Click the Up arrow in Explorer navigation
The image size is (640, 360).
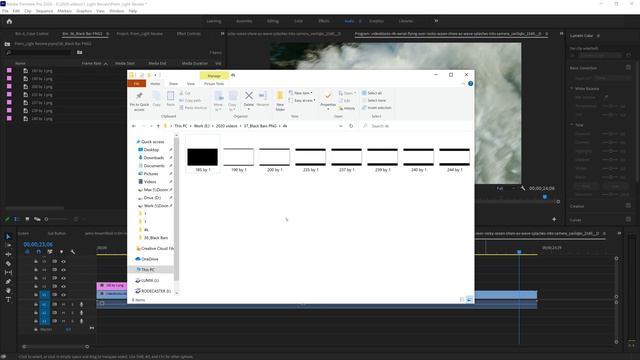tap(158, 126)
